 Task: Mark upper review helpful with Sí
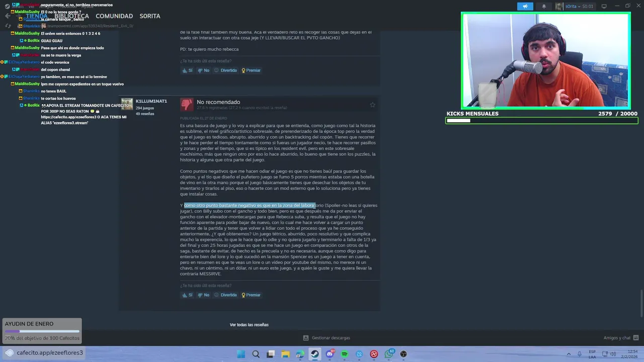point(187,70)
